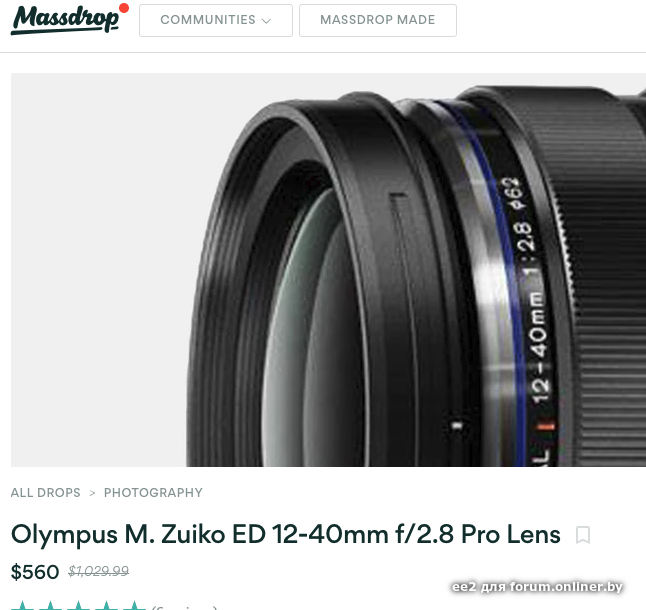Open the Olympus lens product image
The width and height of the screenshot is (646, 610).
[328, 270]
